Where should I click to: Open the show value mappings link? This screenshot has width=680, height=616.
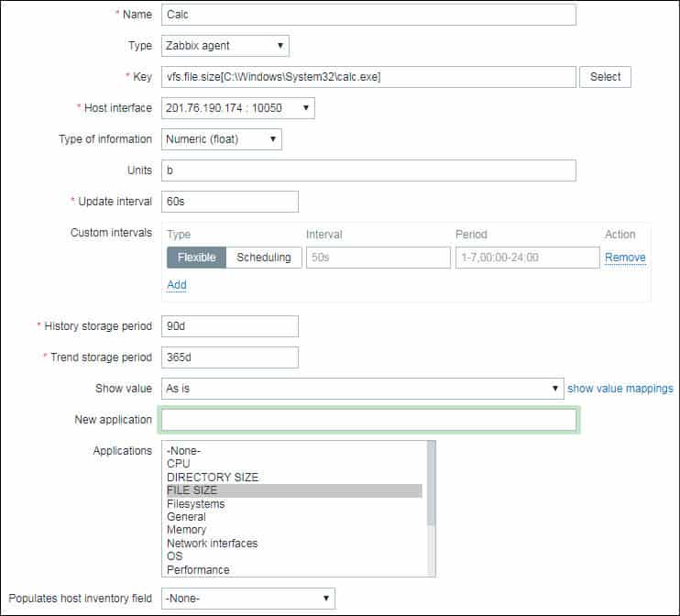point(620,389)
